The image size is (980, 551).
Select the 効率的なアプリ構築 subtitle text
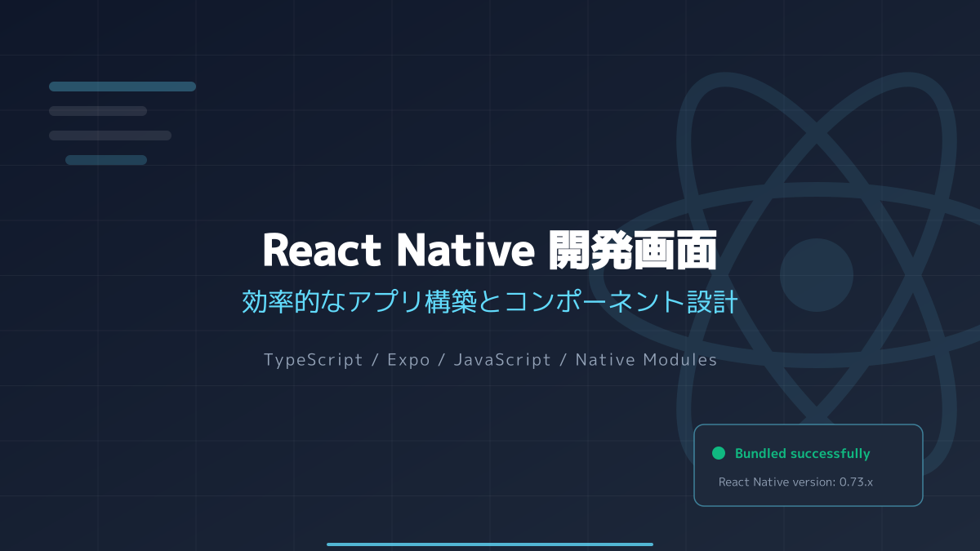(490, 300)
